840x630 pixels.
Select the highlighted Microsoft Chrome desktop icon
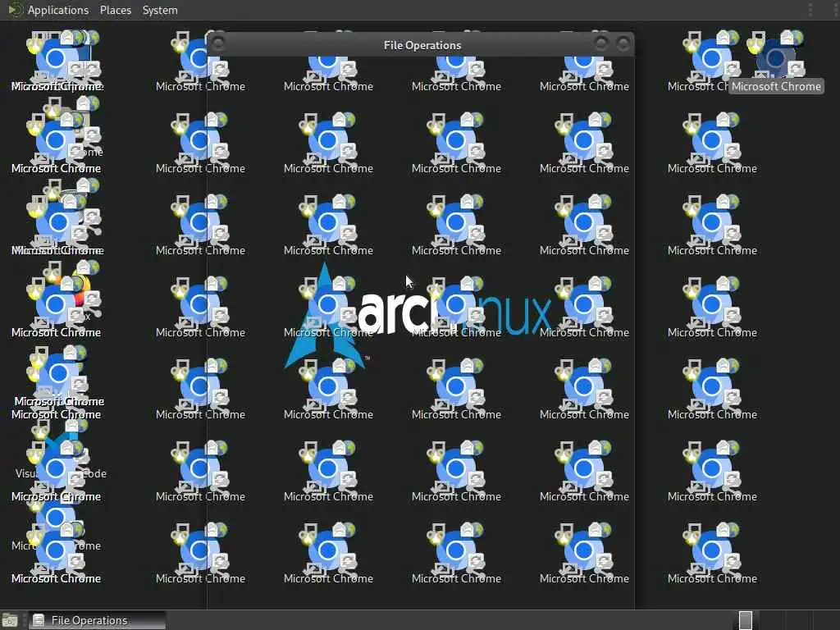click(776, 62)
